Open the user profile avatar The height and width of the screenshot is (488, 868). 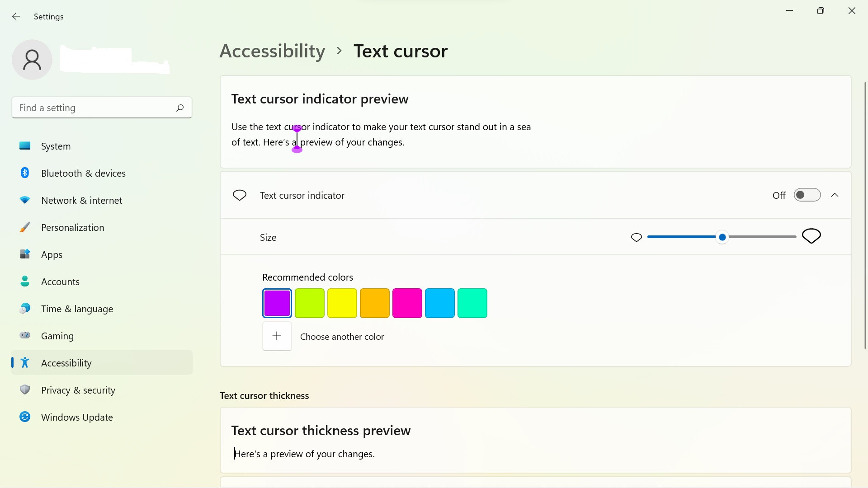32,60
